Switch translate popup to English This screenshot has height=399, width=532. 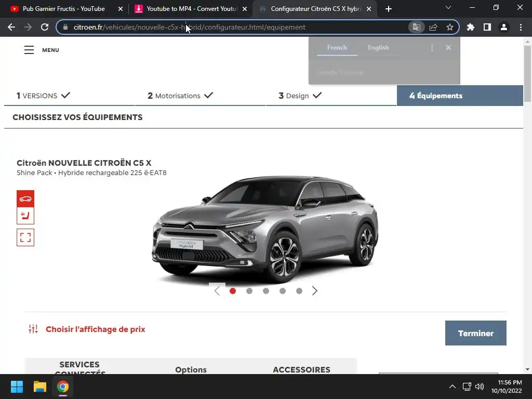click(x=378, y=47)
